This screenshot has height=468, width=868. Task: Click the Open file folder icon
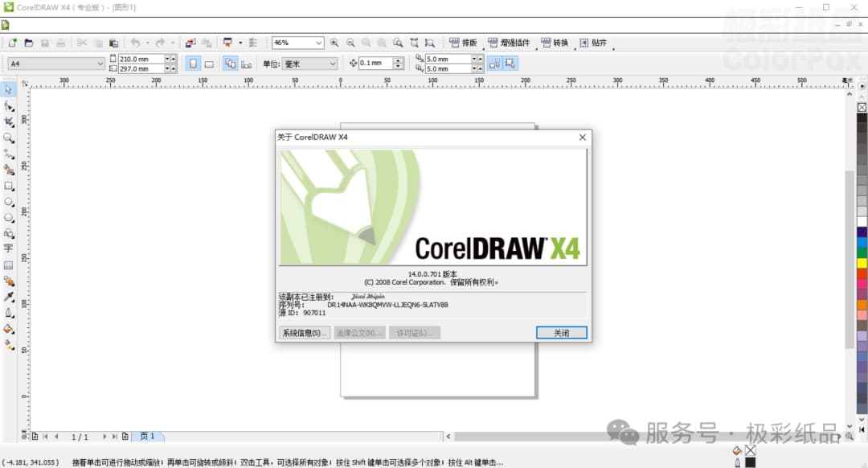[x=29, y=43]
